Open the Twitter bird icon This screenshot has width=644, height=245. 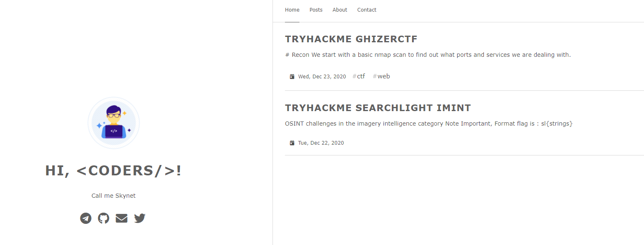pos(140,218)
